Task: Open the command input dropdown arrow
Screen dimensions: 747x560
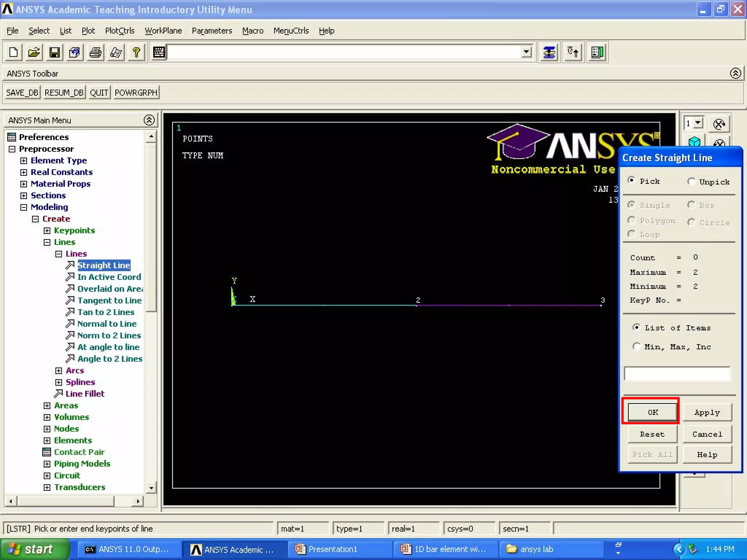Action: point(526,52)
